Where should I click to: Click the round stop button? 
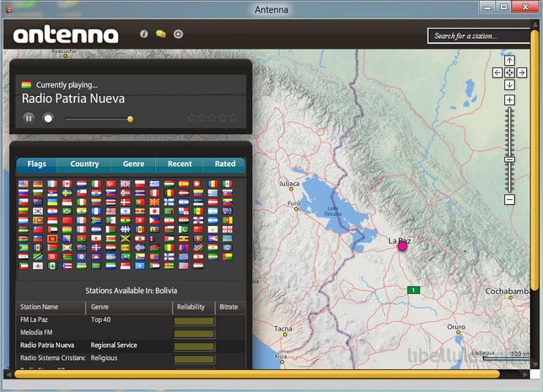(48, 118)
